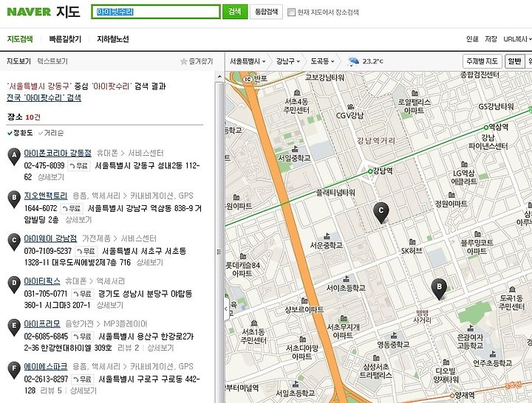Screen dimensions: 532x403
Task: Click the CGV강남 icon on map
Action: (x=351, y=107)
